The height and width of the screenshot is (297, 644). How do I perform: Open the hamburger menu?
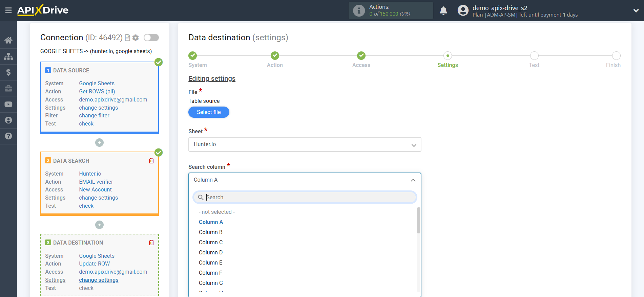pos(8,10)
